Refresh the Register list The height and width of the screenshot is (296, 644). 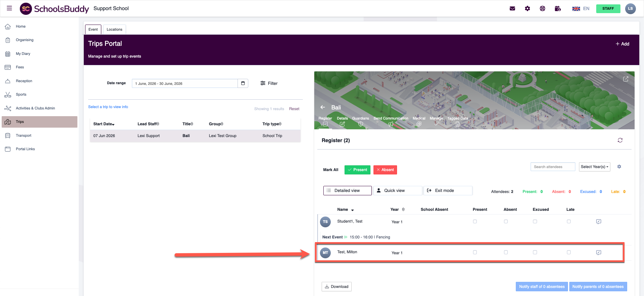click(620, 140)
